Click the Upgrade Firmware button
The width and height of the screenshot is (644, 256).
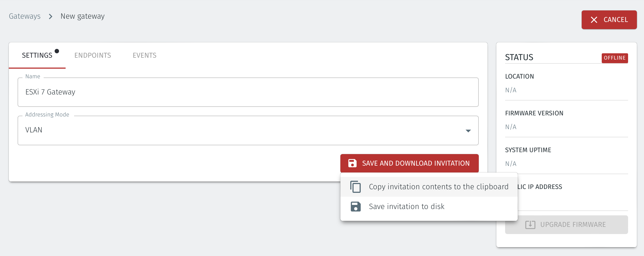(566, 225)
